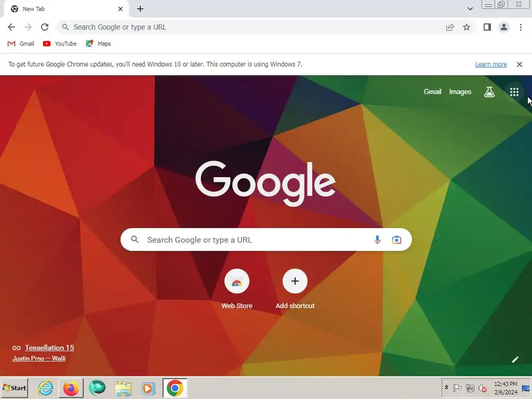Open Gmail bookmark in bookmarks bar

(21, 44)
